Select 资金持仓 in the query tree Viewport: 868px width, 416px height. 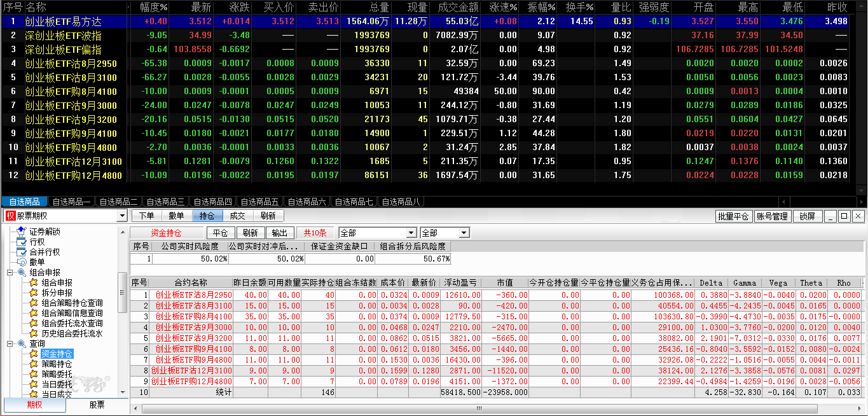tap(57, 354)
